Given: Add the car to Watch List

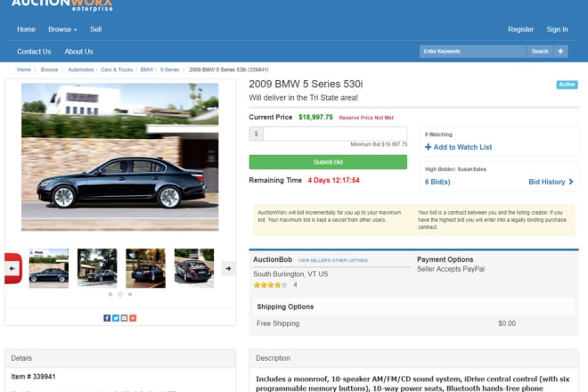Looking at the screenshot, I should [x=458, y=147].
